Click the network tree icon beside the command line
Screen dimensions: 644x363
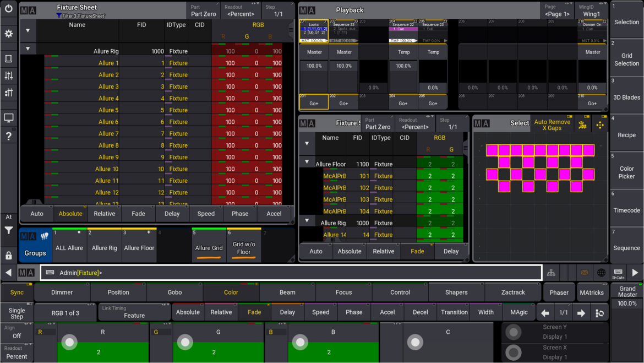coord(551,272)
